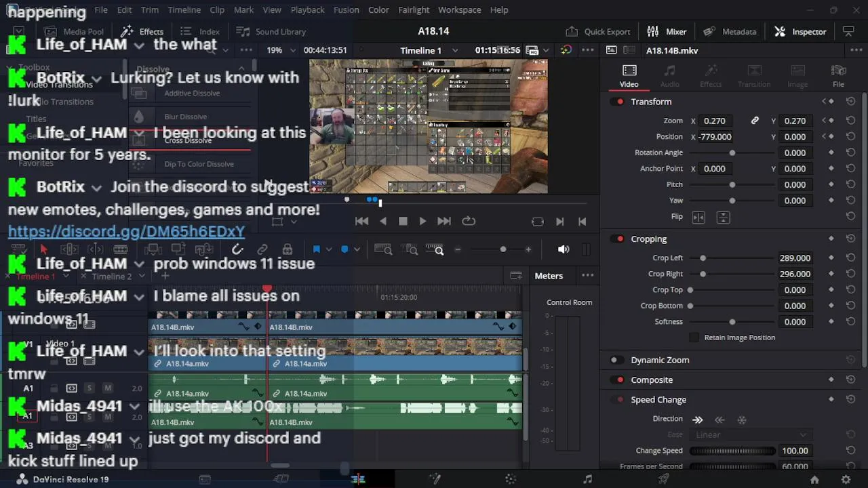This screenshot has width=868, height=488.
Task: Open the Playback menu
Action: [308, 10]
